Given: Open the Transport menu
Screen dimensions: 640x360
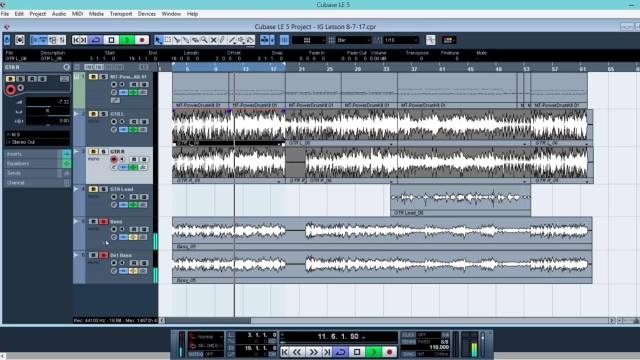Looking at the screenshot, I should pos(121,14).
